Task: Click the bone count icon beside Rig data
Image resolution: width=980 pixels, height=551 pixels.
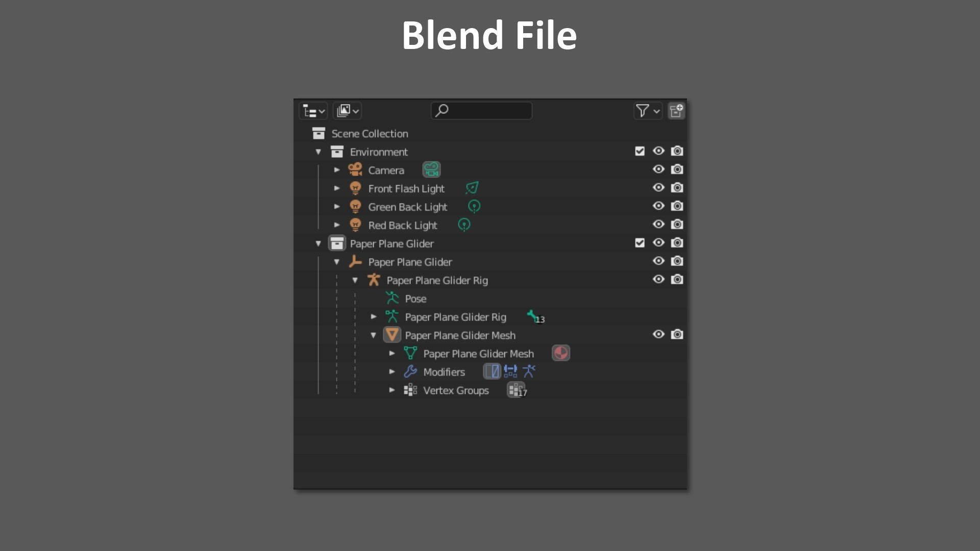Action: tap(534, 317)
